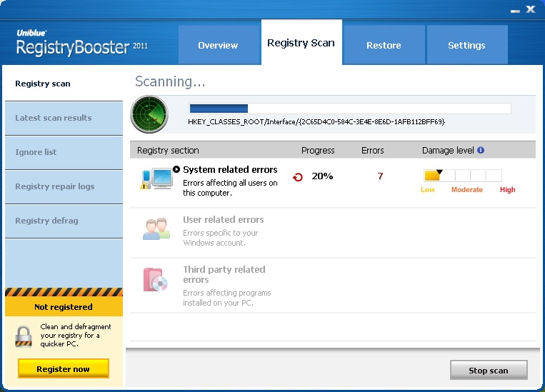Image resolution: width=545 pixels, height=392 pixels.
Task: Open Registry defrag sidebar item
Action: pos(64,221)
